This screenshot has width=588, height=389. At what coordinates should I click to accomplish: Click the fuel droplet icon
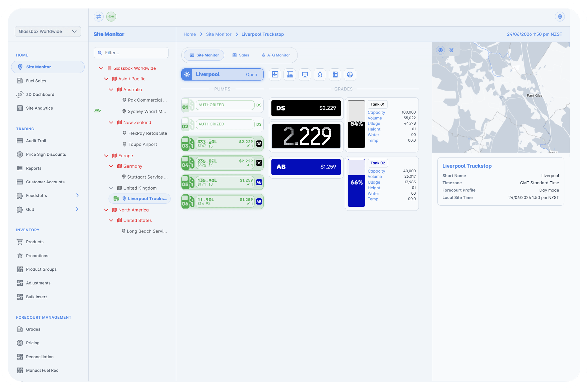[320, 75]
